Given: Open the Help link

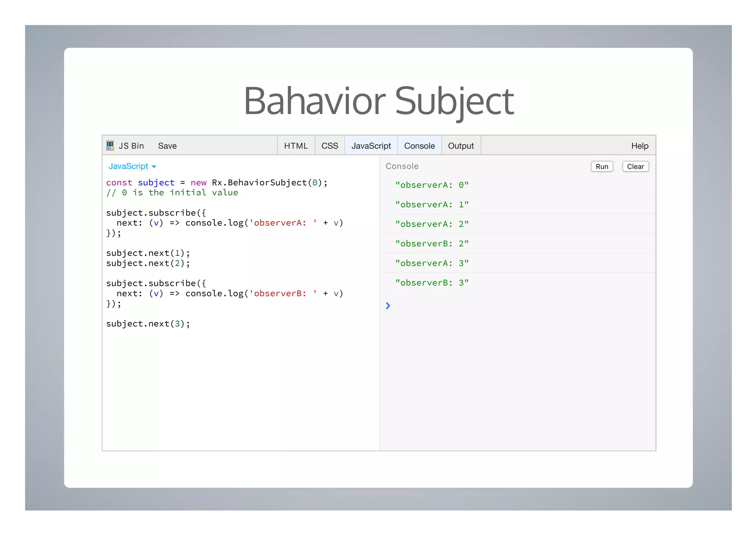Looking at the screenshot, I should [639, 146].
